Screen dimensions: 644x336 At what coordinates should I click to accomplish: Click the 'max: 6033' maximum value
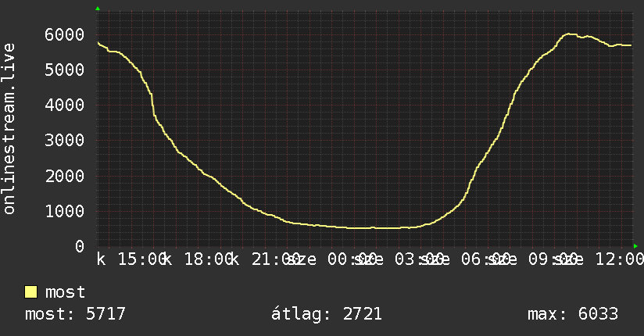573,314
